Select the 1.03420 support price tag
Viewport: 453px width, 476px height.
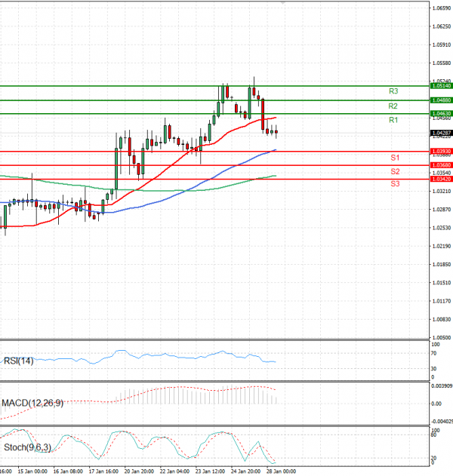[x=442, y=179]
